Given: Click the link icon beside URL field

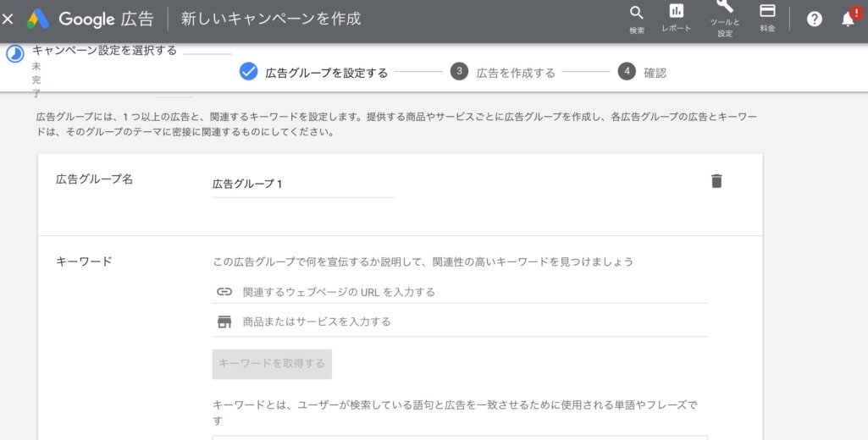Looking at the screenshot, I should click(224, 292).
